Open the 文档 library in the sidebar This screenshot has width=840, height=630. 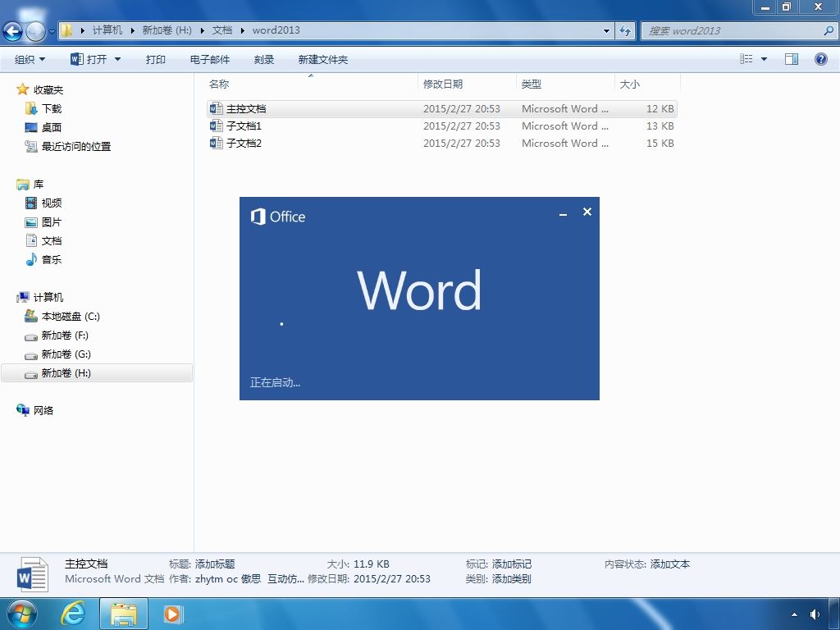(x=52, y=240)
